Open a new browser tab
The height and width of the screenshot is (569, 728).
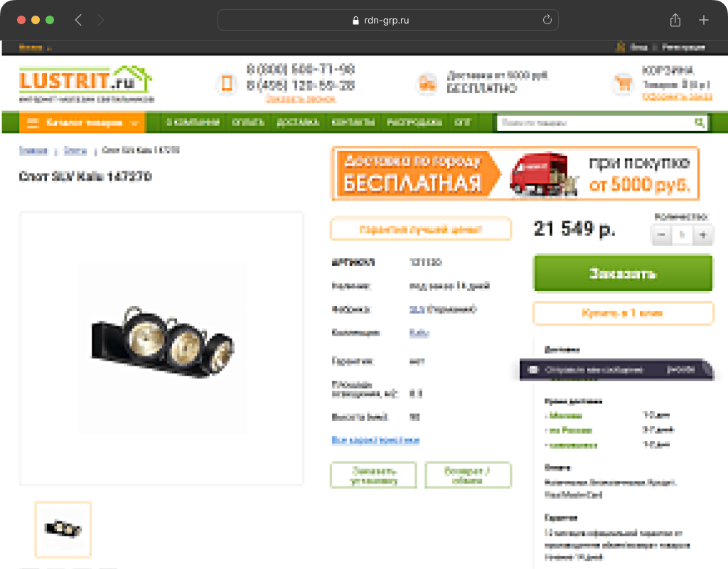[x=703, y=20]
